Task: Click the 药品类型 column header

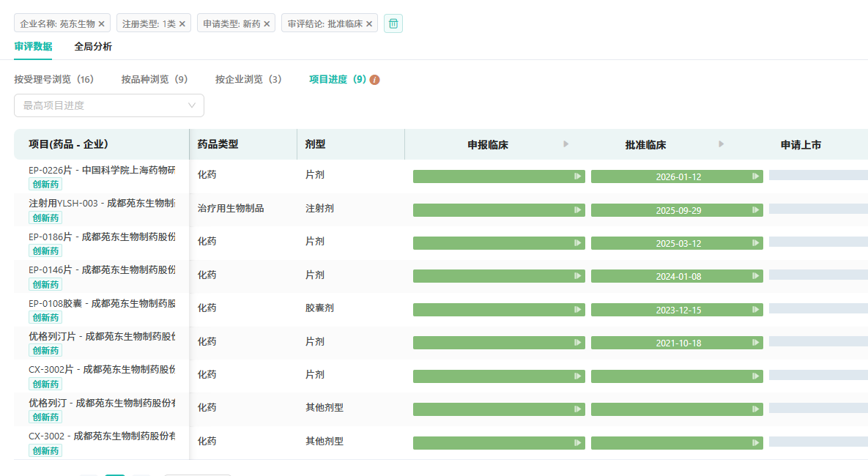Action: tap(218, 144)
